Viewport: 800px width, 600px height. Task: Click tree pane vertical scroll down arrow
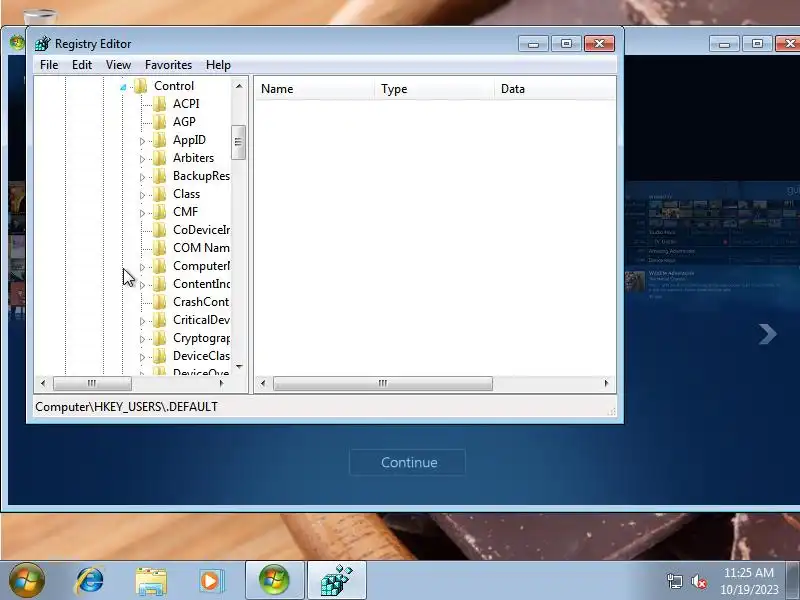coord(239,366)
